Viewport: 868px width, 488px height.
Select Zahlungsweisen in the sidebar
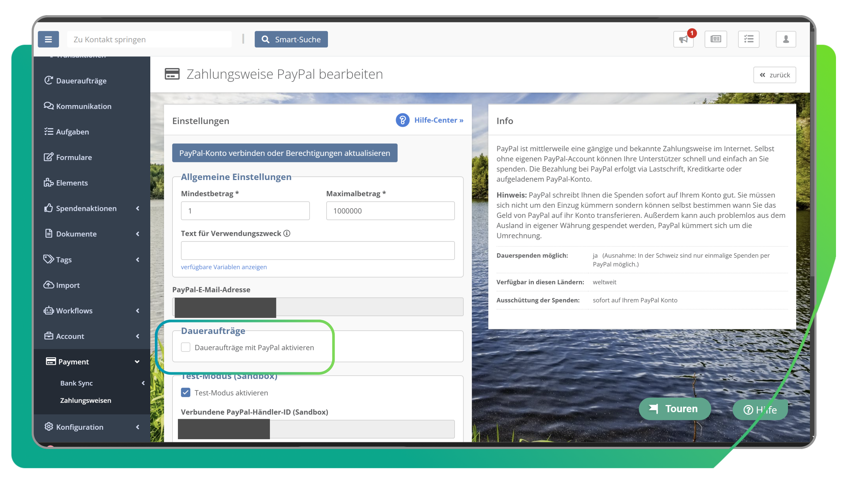(86, 400)
